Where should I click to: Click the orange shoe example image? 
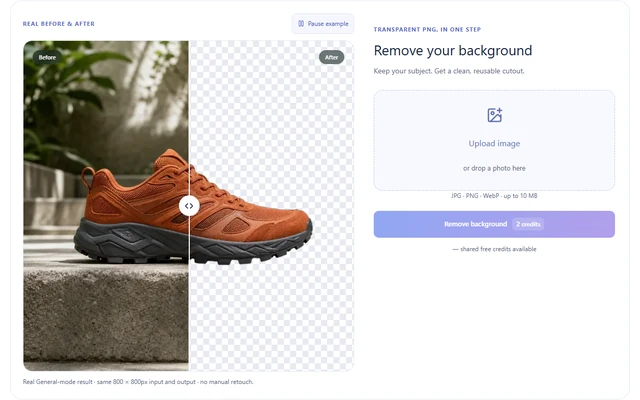(189, 206)
